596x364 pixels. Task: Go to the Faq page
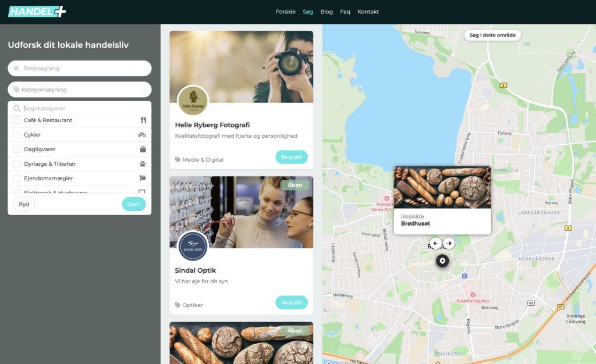pyautogui.click(x=345, y=12)
